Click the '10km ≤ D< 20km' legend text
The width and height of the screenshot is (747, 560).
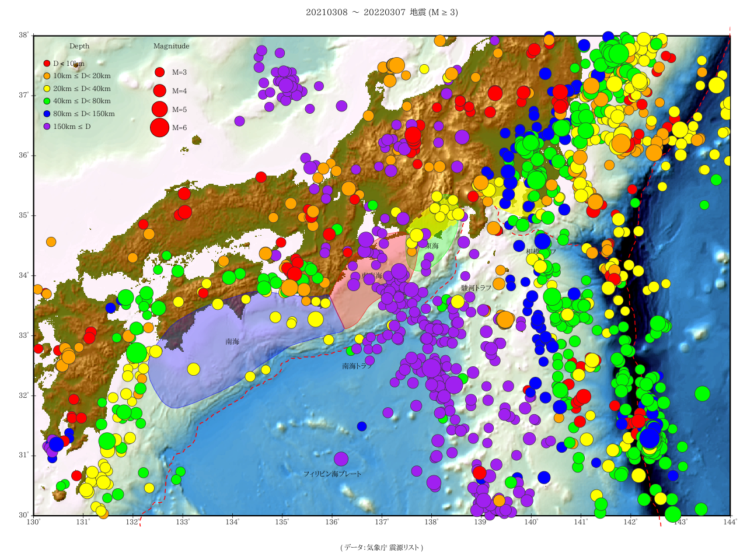82,76
